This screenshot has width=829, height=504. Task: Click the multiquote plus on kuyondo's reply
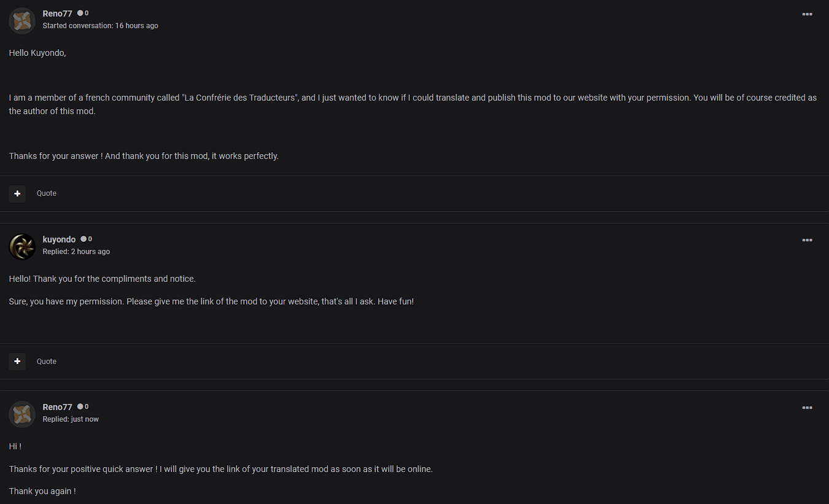pos(17,362)
